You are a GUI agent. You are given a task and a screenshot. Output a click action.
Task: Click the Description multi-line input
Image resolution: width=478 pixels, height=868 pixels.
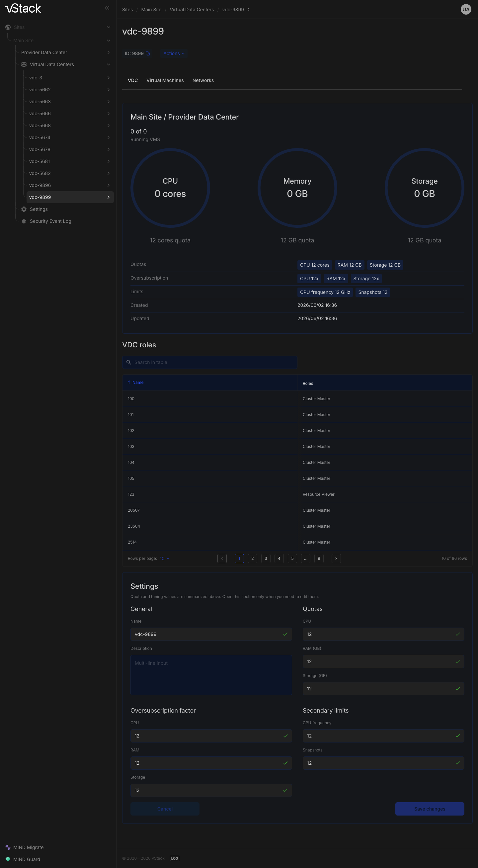point(211,675)
